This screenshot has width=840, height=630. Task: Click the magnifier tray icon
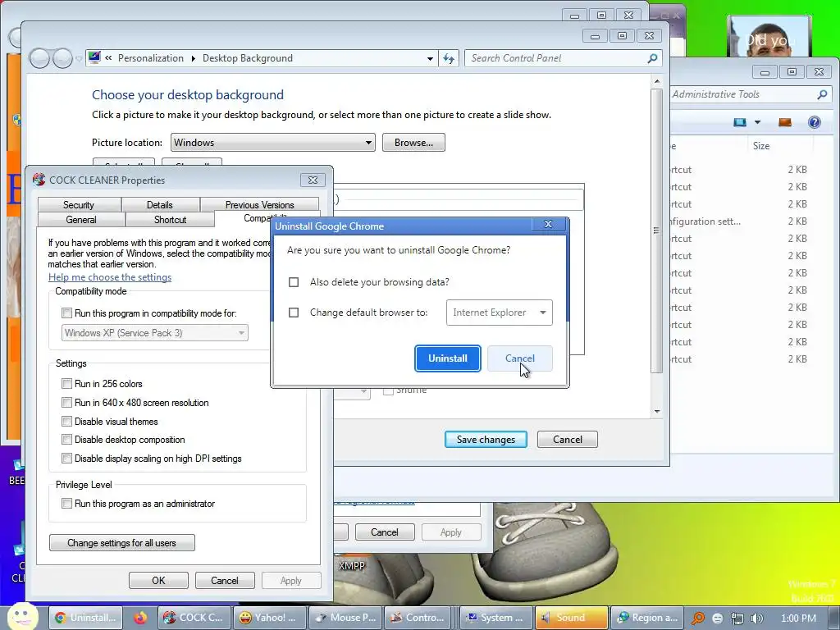click(698, 619)
